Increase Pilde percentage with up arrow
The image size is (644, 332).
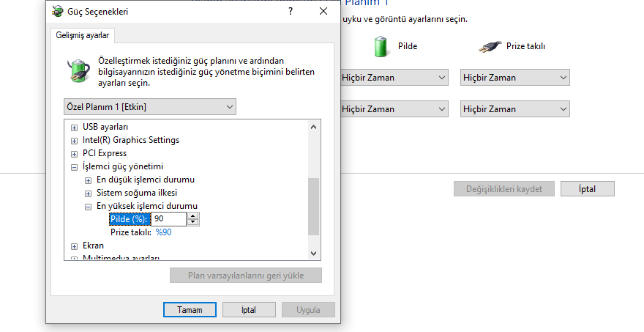(193, 216)
